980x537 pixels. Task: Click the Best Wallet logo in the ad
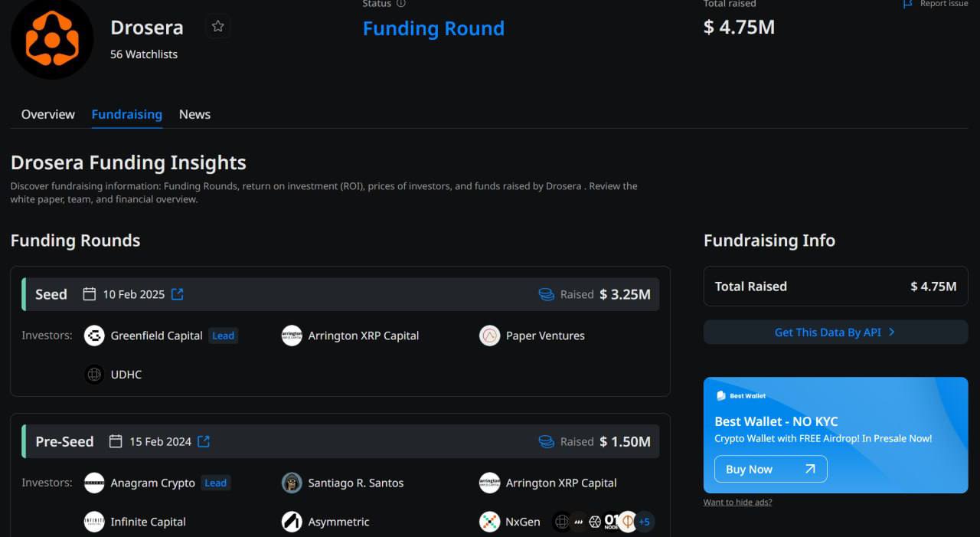tap(741, 396)
